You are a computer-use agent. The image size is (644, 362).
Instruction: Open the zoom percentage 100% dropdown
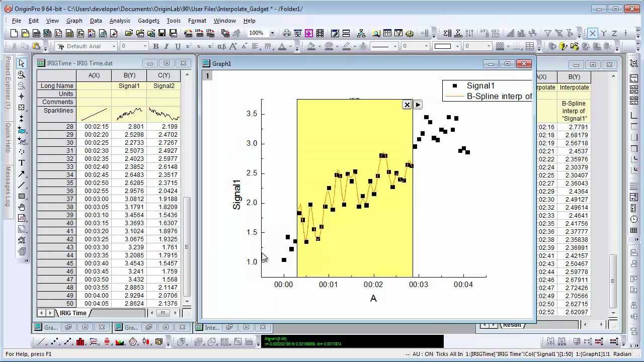(272, 33)
